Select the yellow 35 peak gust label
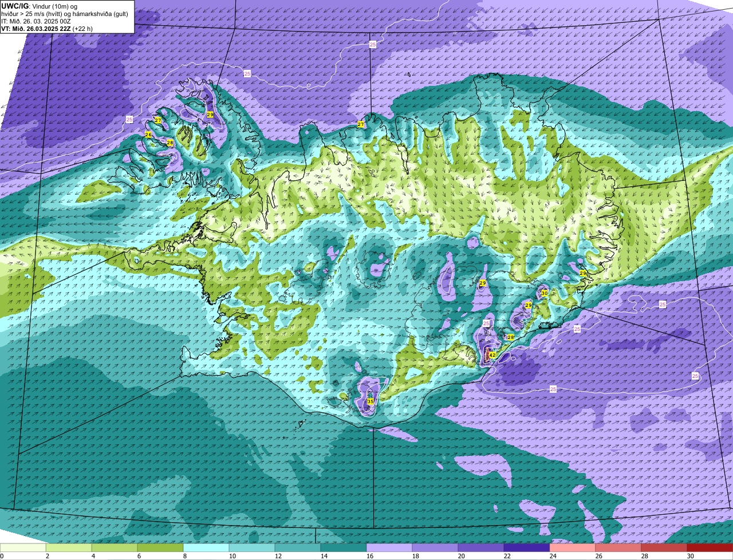The width and height of the screenshot is (733, 560). click(371, 401)
